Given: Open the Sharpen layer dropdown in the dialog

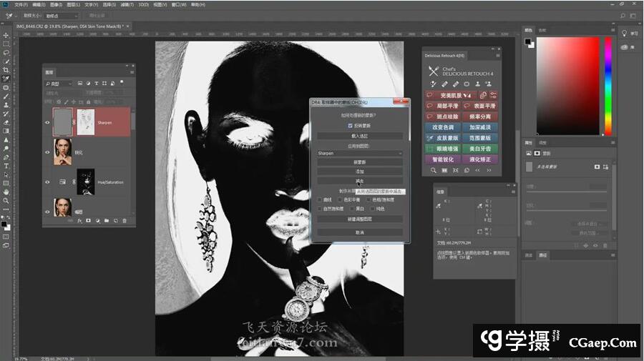Looking at the screenshot, I should click(x=360, y=153).
